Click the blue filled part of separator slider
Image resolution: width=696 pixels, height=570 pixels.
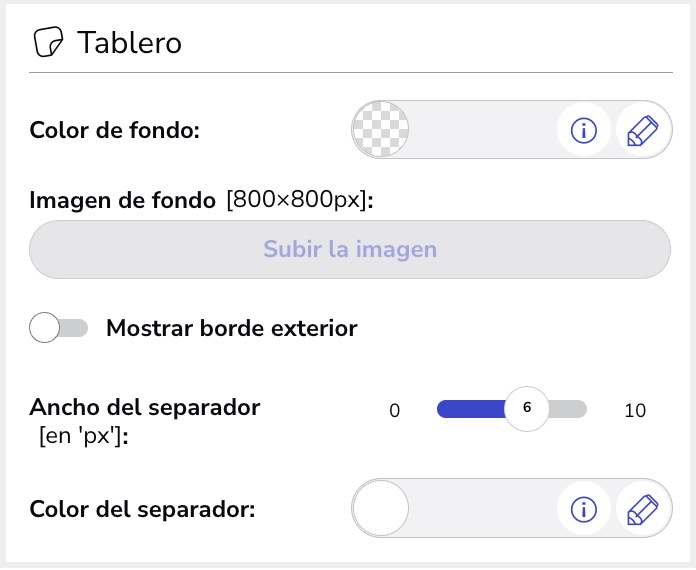(x=471, y=409)
